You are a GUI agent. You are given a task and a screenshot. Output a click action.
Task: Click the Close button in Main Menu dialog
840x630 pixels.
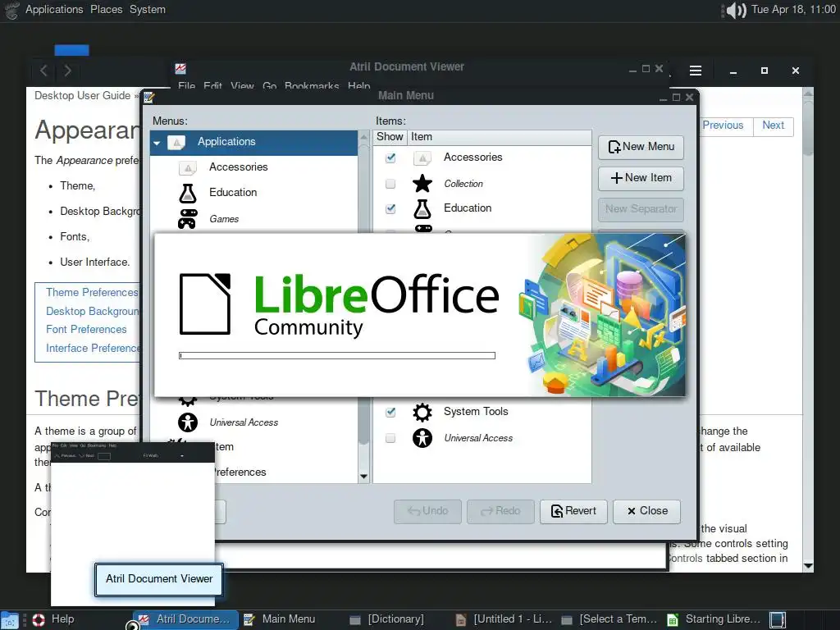[646, 511]
